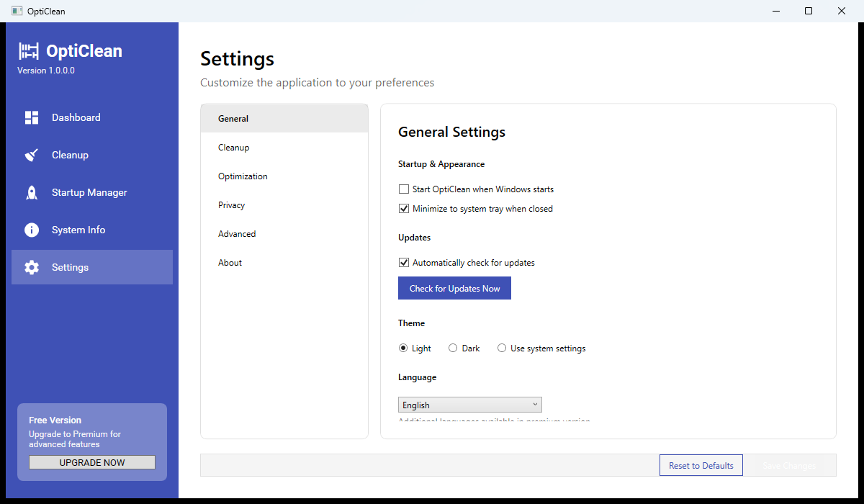Open the English language dropdown

[470, 405]
